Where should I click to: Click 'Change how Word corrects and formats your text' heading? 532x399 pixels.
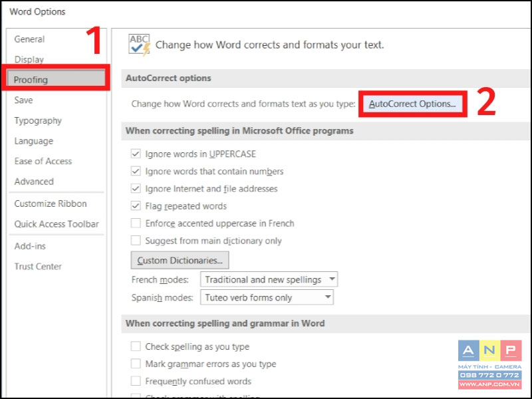[x=270, y=45]
